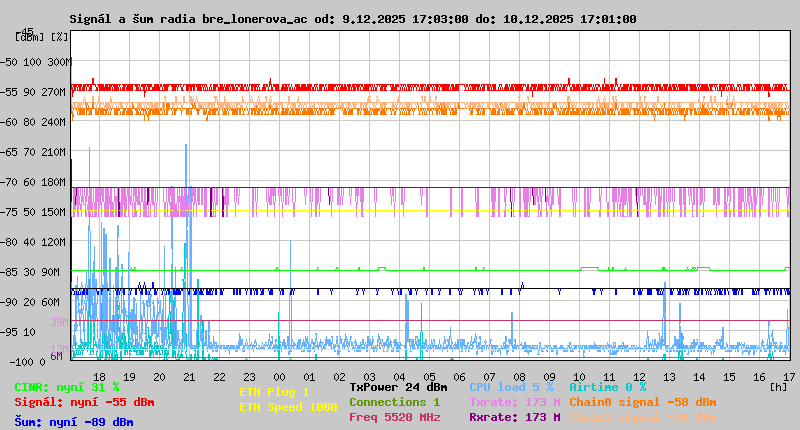Click the 'Chain0 signal -58 dBm' legend text

pos(643,402)
